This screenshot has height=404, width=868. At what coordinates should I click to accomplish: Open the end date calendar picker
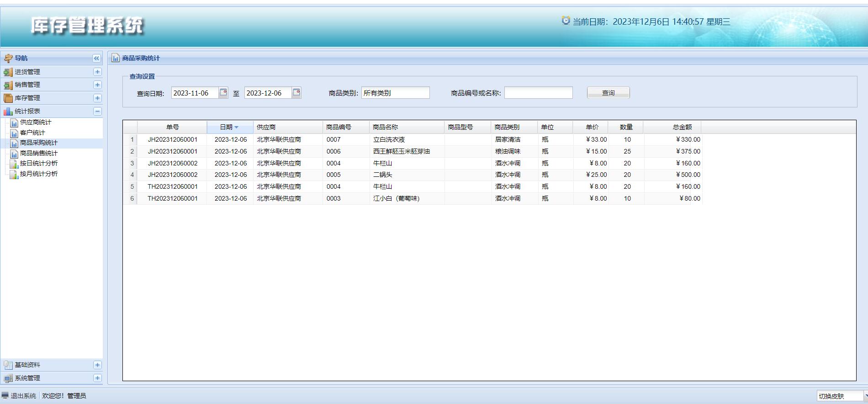coord(296,93)
